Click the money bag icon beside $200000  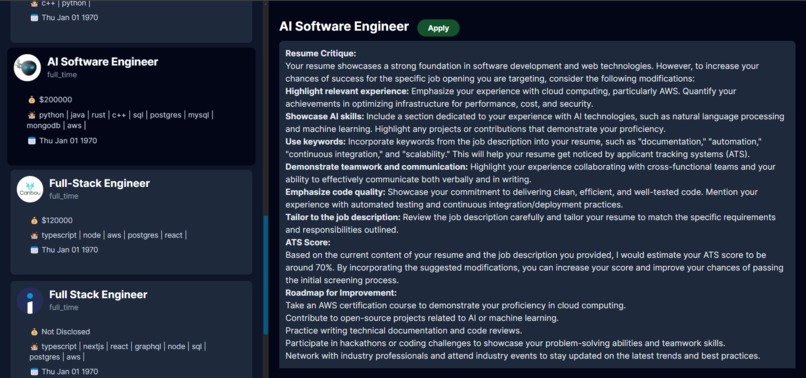(x=32, y=100)
